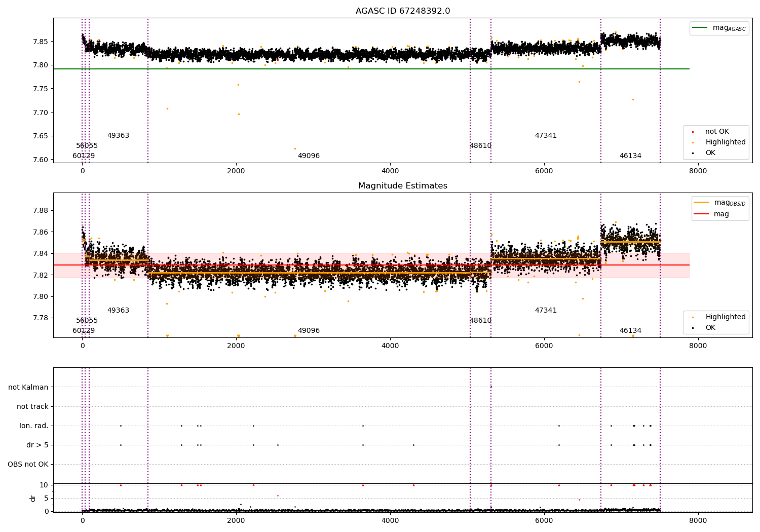
Task: Click obsid label '48610' in the top plot
Action: pyautogui.click(x=480, y=146)
